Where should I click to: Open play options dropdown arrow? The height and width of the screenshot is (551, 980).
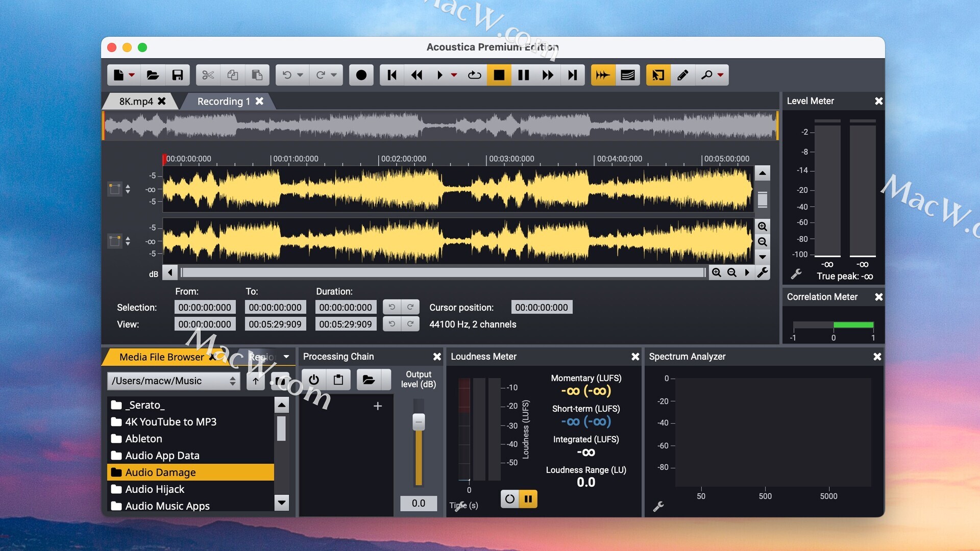coord(454,76)
